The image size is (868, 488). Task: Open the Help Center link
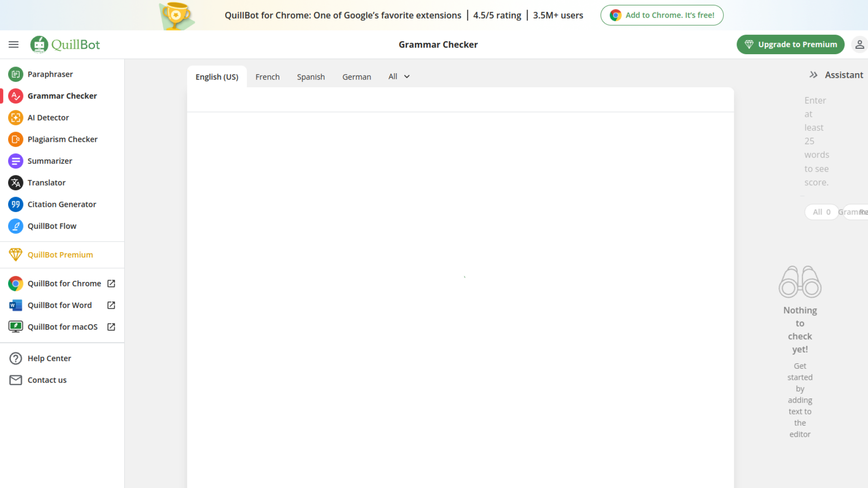[49, 358]
